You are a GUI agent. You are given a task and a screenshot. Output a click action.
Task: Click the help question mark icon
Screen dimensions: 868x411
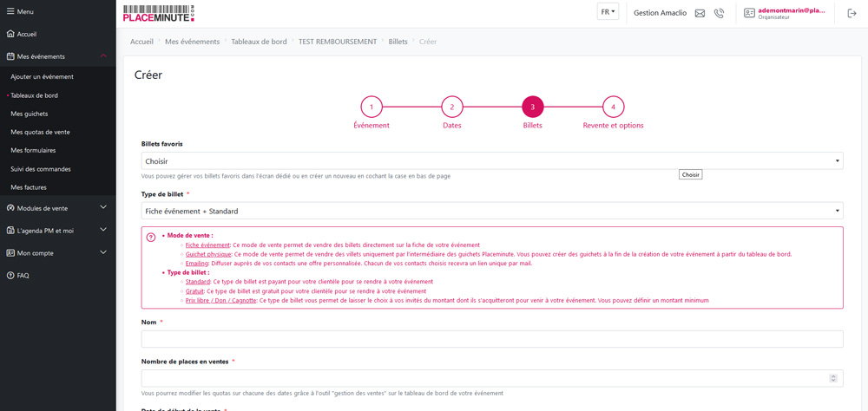click(x=151, y=237)
